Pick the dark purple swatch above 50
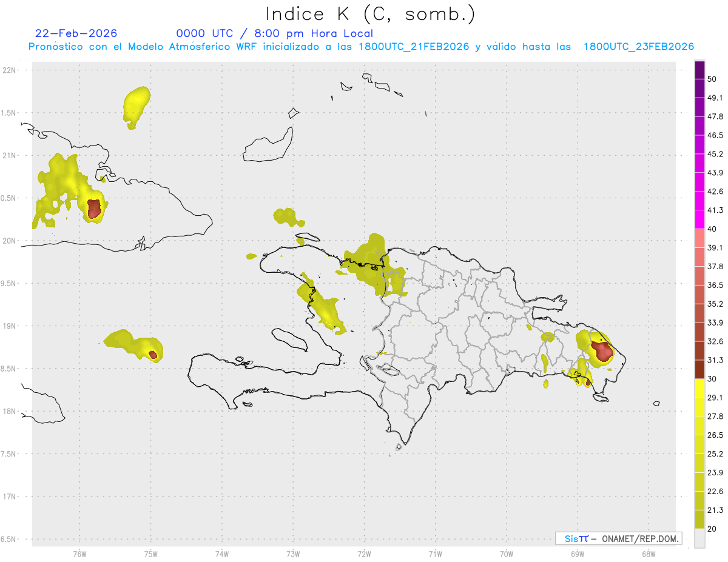The width and height of the screenshot is (728, 562). [699, 70]
